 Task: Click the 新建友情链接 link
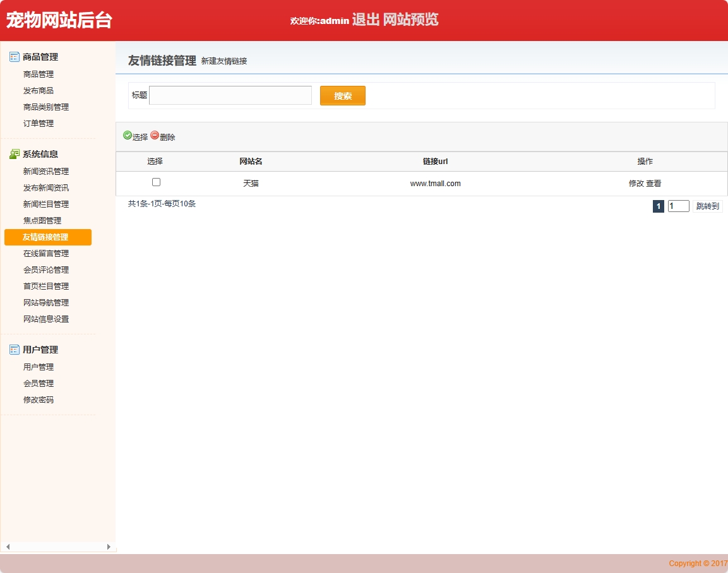pyautogui.click(x=224, y=61)
